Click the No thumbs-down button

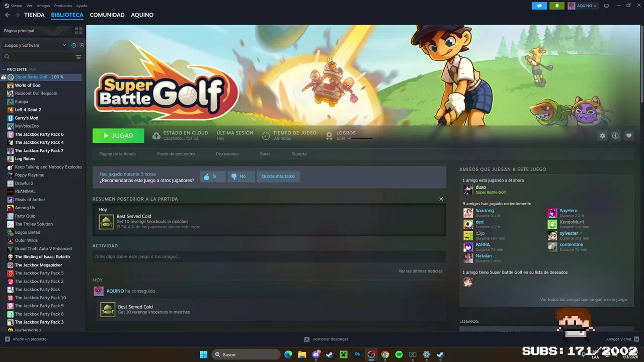click(241, 176)
